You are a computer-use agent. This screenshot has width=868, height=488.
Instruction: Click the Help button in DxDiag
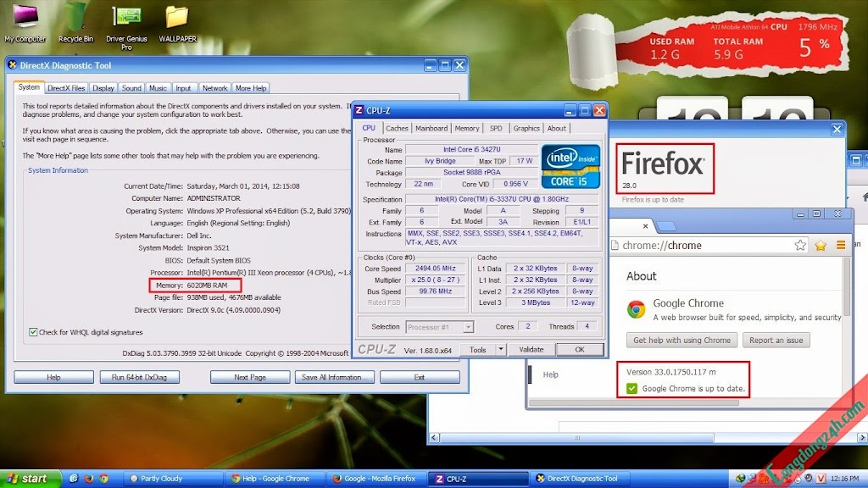53,377
